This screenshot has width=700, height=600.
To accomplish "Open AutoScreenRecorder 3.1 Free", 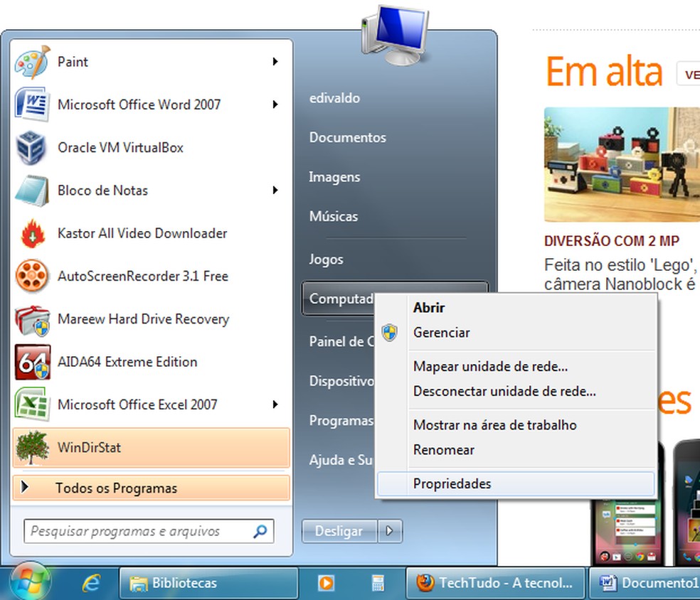I will click(x=140, y=276).
